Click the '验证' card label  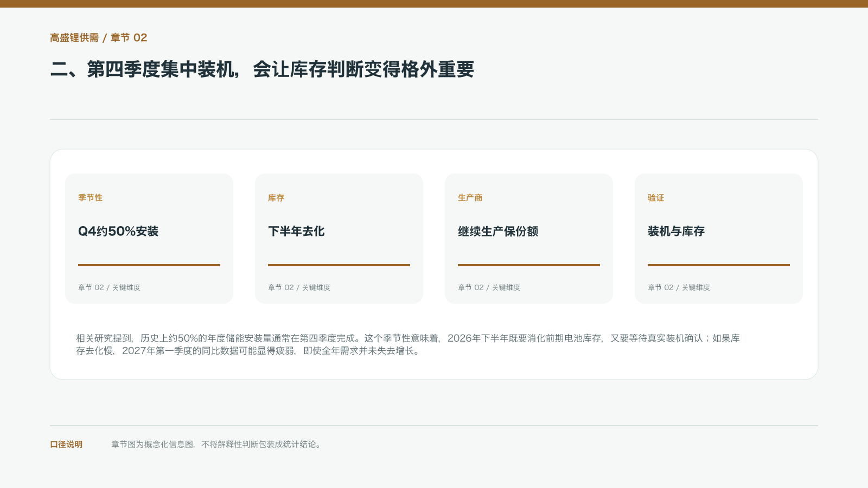coord(656,198)
